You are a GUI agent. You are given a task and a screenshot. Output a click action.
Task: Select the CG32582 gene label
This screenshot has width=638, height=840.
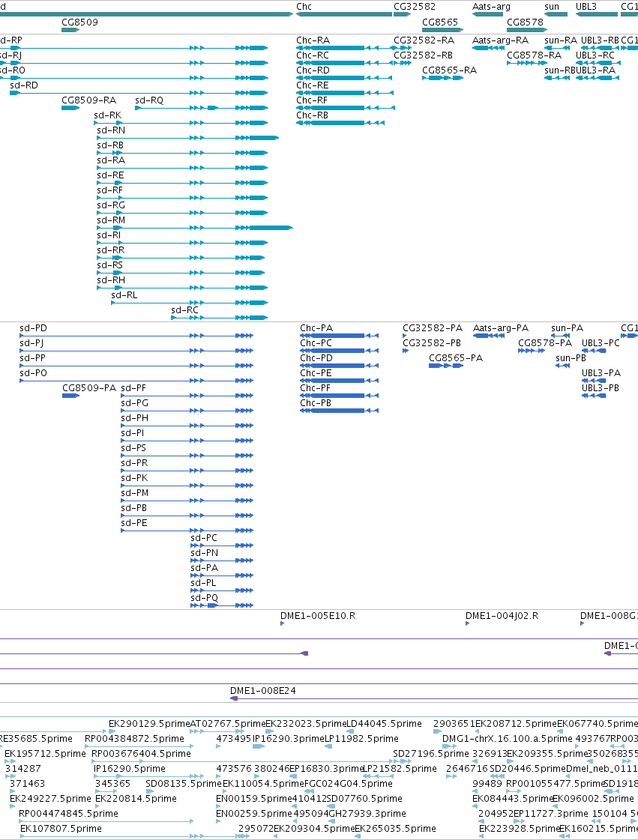pos(415,7)
